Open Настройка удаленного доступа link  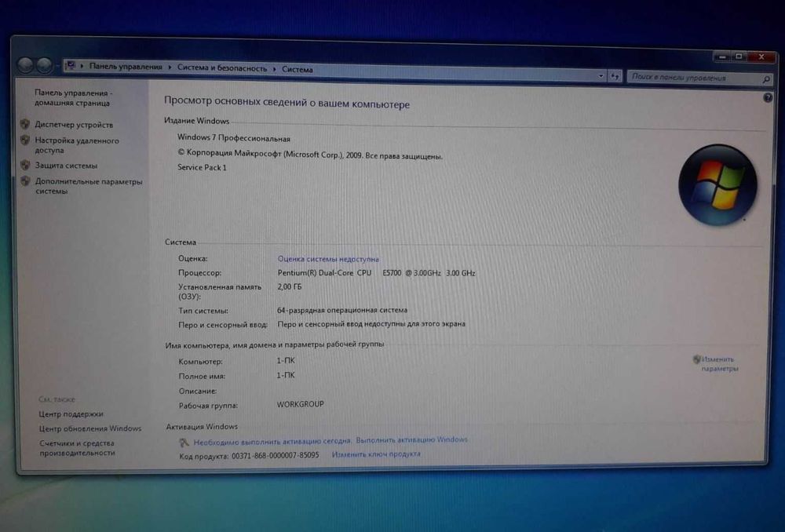click(x=77, y=145)
